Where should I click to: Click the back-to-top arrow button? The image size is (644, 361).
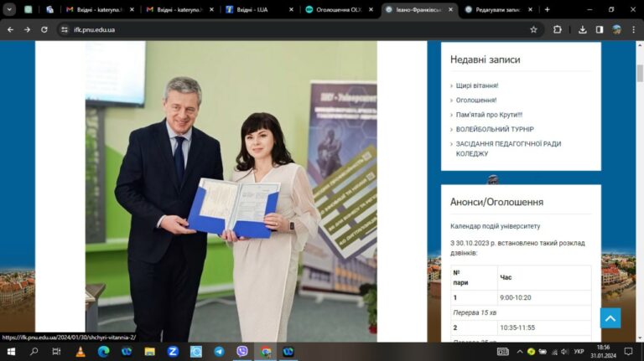pos(610,318)
